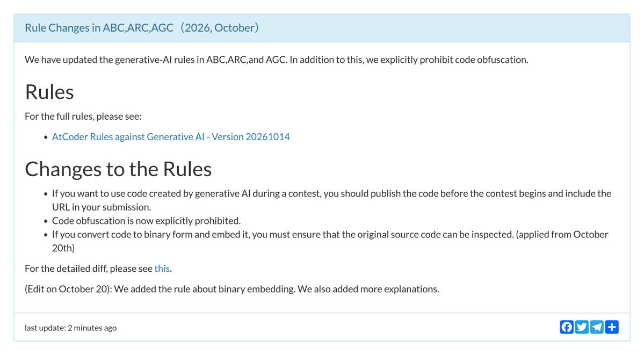The width and height of the screenshot is (644, 355).
Task: Click 'For the full rules, please see:' text
Action: point(83,117)
